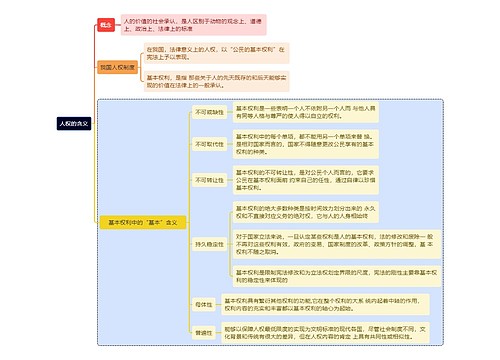The image size is (500, 360).
Task: Select the note starting 基本权利是限制宪法修改
Action: click(x=337, y=276)
